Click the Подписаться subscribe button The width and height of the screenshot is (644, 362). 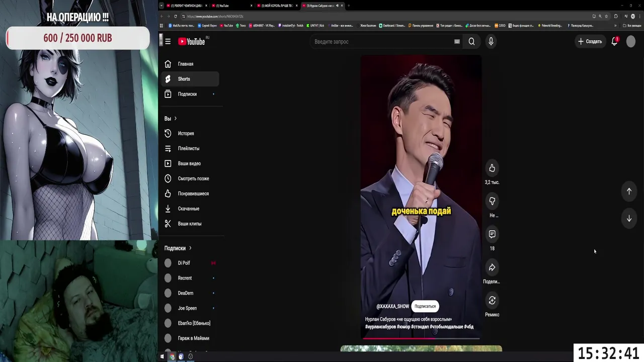pos(425,306)
